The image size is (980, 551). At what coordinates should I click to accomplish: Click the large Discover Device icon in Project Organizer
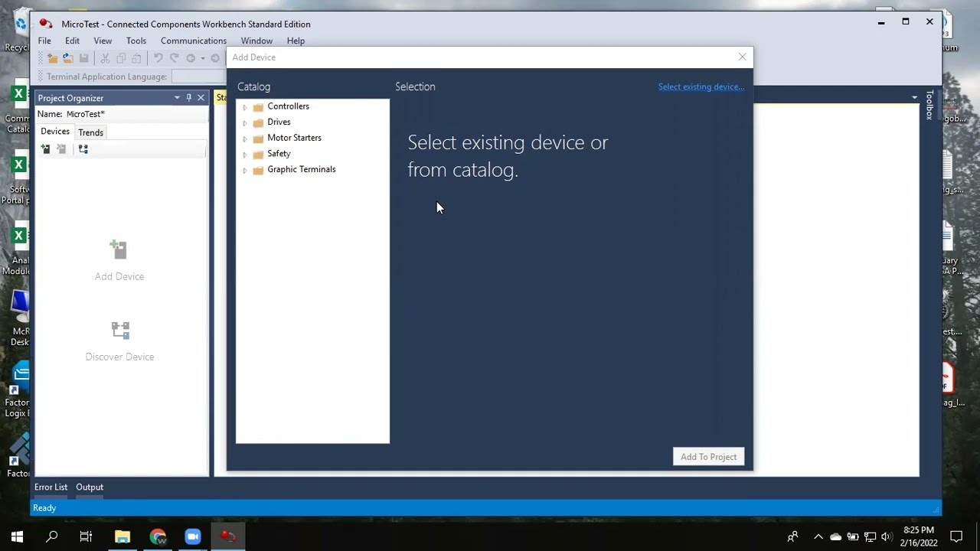120,330
